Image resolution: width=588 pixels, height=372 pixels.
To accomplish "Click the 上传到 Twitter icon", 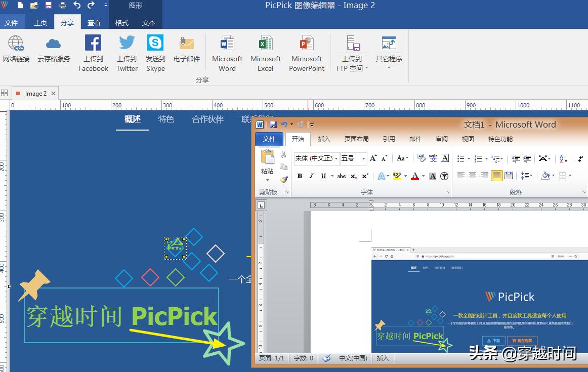I will 126,51.
